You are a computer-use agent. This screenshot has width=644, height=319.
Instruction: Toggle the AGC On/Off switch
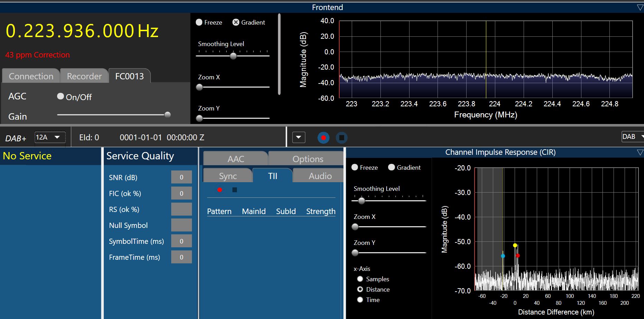click(x=61, y=96)
